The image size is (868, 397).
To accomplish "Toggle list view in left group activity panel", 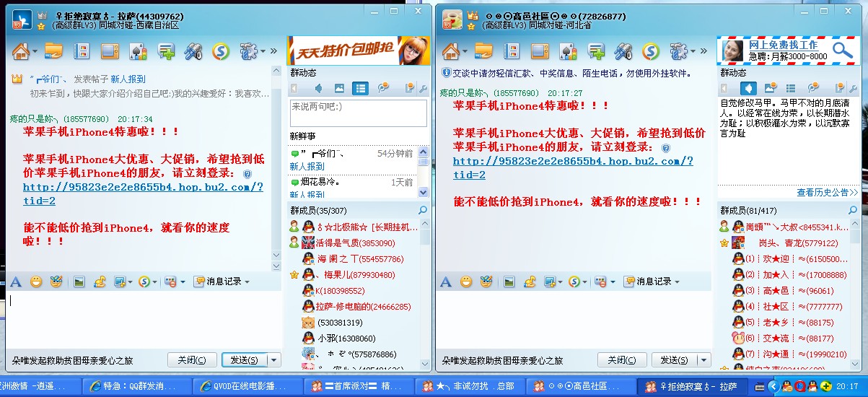I will 360,88.
